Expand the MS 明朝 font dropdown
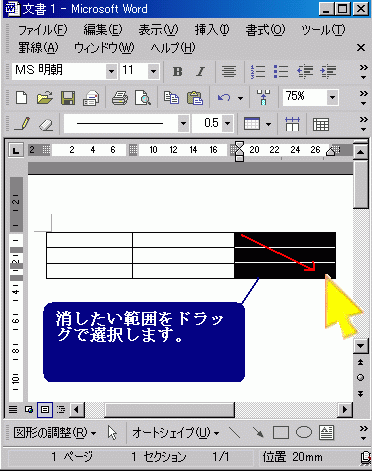The image size is (372, 471). point(111,71)
